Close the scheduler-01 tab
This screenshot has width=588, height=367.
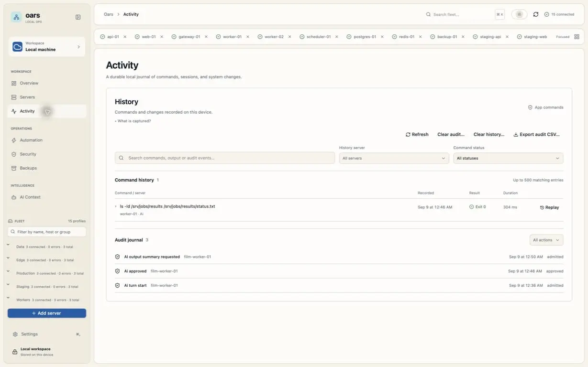point(337,37)
